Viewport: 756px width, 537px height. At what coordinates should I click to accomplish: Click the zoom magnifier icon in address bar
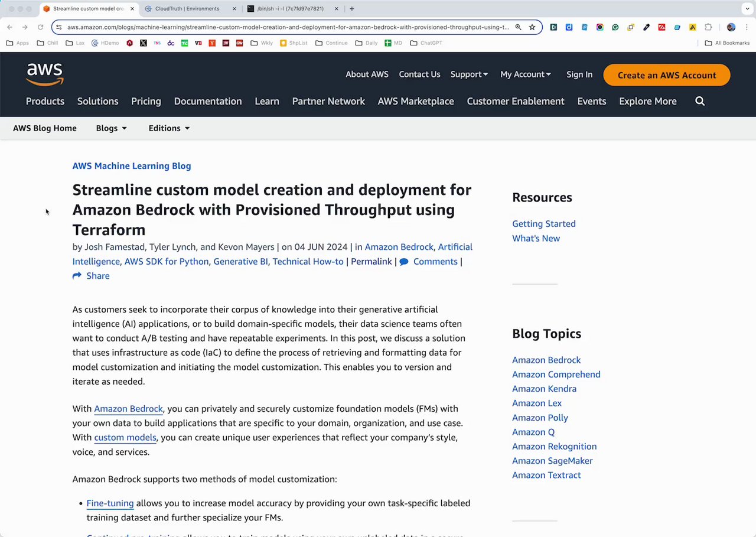click(x=518, y=27)
